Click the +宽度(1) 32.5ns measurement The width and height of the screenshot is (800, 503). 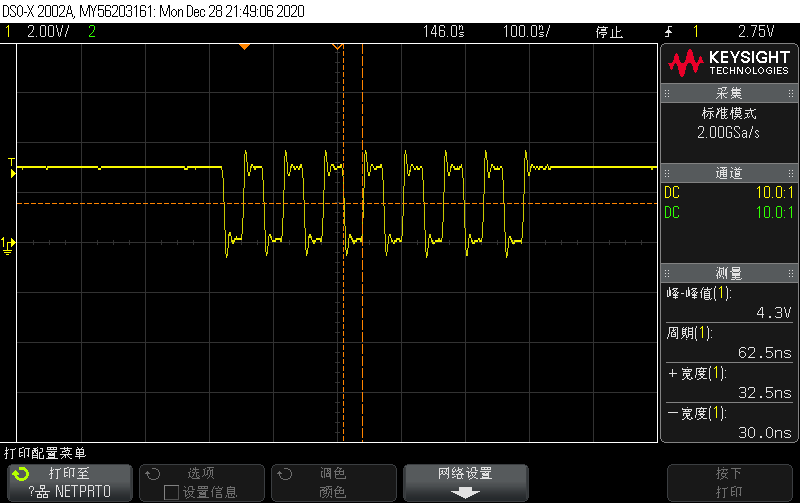[729, 383]
